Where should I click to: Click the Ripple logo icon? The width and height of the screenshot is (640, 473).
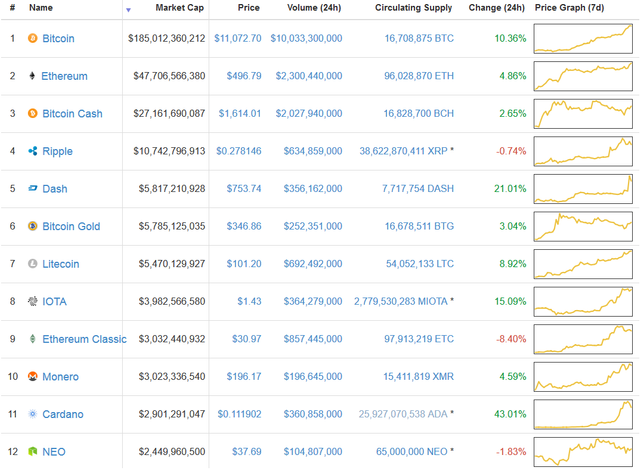pos(33,151)
